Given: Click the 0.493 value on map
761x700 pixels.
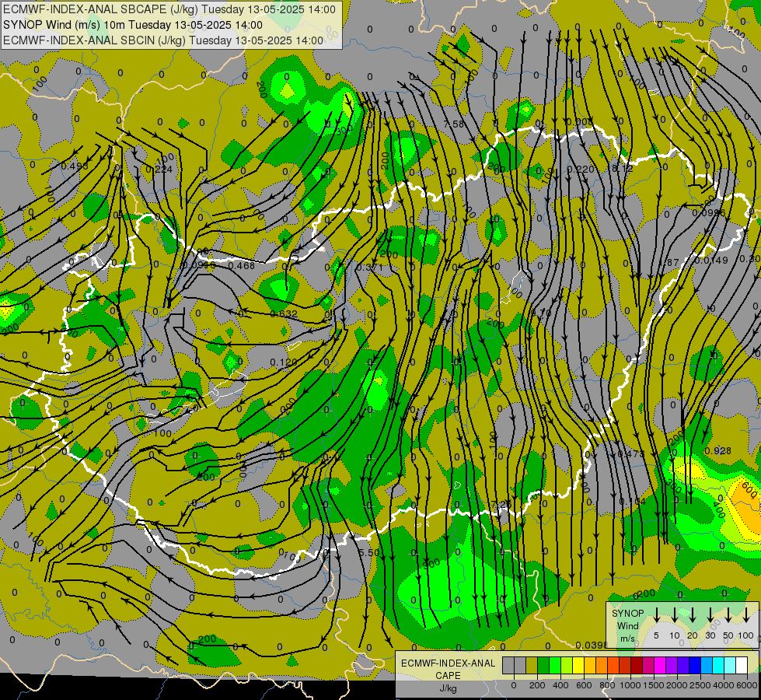Looking at the screenshot, I should point(75,166).
